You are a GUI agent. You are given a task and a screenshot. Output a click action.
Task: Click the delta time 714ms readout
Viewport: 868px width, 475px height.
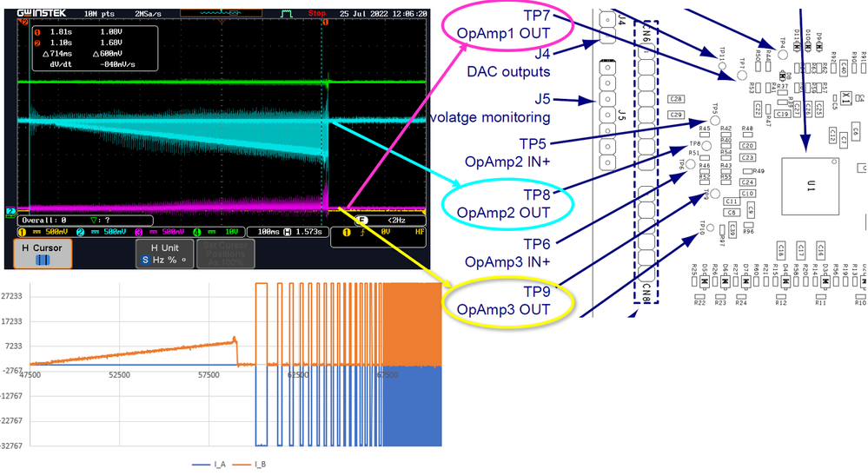[x=57, y=54]
